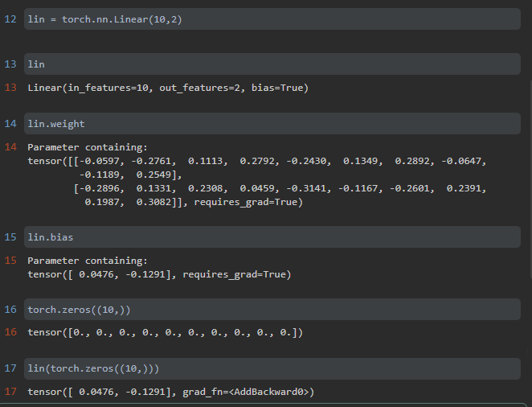Click grad_fn=<AddBackward0> in output 17
This screenshot has width=532, height=407.
(246, 392)
